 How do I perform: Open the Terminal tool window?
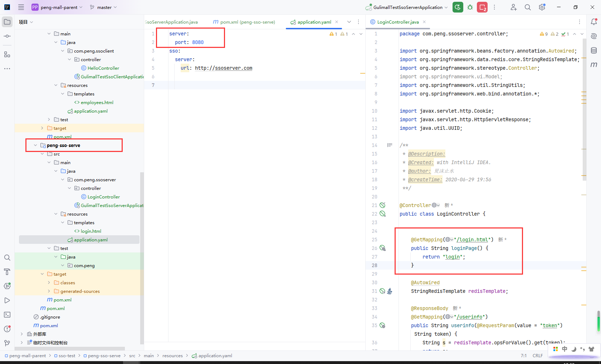[x=7, y=315]
